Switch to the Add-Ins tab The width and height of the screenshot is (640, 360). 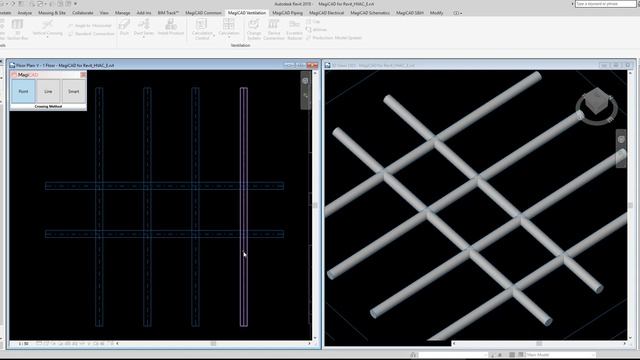click(x=144, y=13)
